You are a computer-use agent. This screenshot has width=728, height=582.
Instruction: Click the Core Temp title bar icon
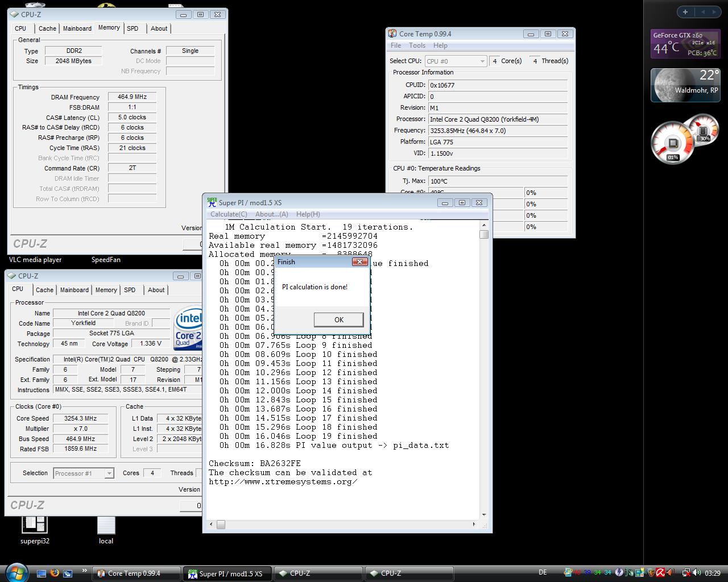[x=392, y=34]
